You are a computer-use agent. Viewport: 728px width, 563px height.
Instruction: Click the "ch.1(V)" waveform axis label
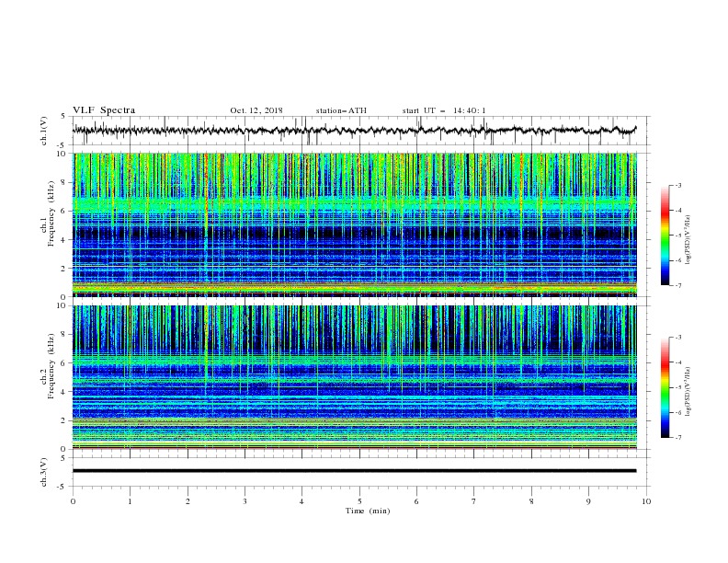(44, 131)
